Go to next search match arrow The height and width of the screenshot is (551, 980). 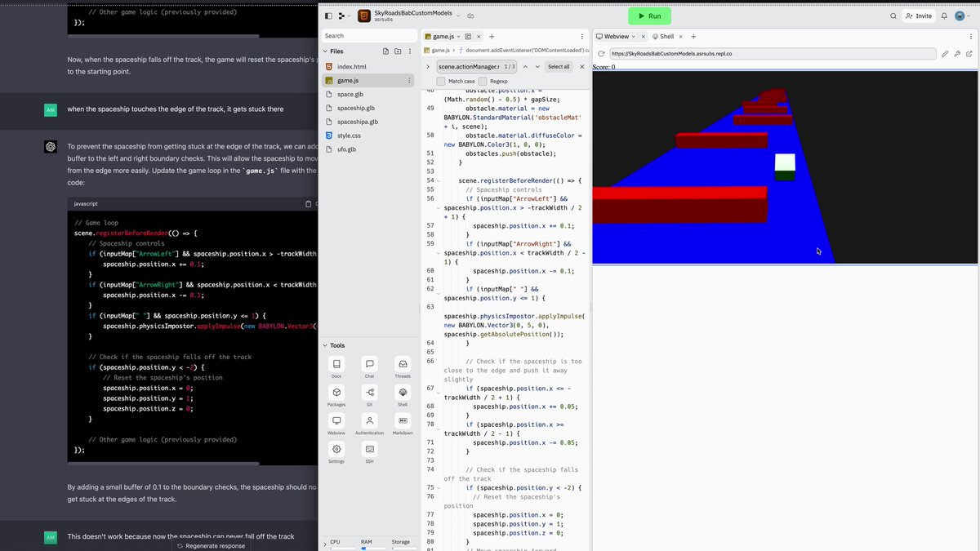537,67
